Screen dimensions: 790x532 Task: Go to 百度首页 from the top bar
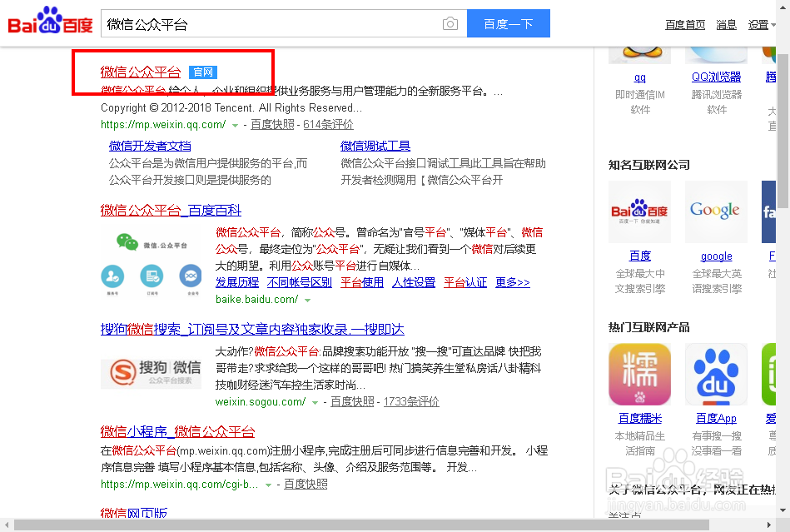[684, 24]
